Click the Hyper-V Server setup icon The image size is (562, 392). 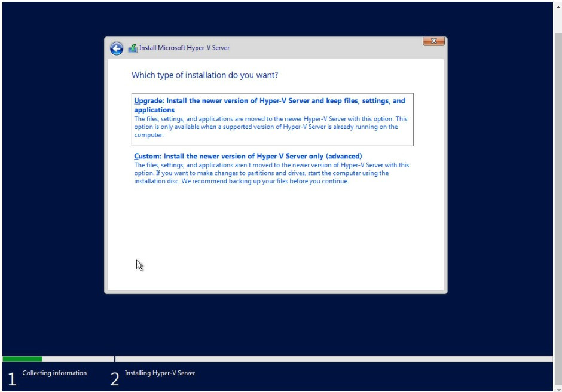(133, 48)
